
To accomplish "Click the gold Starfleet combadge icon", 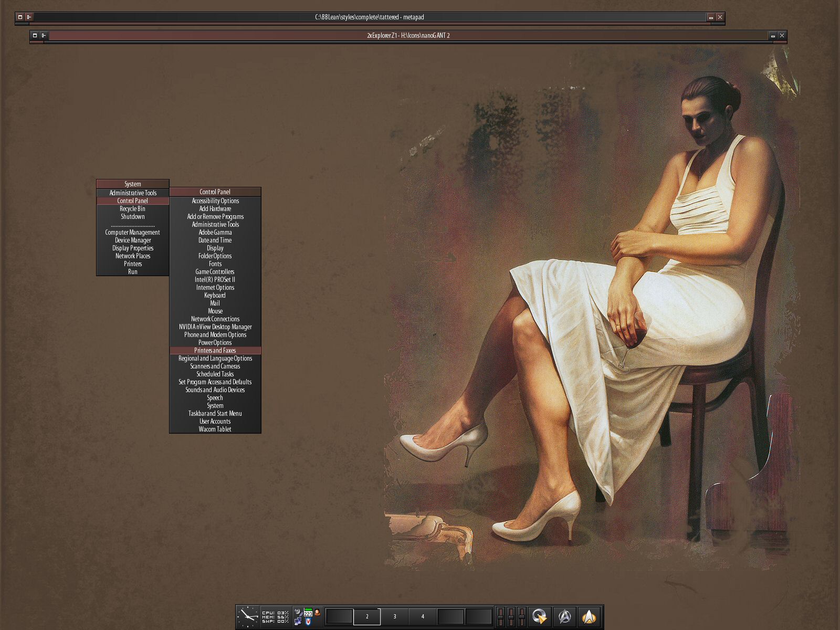I will 589,616.
